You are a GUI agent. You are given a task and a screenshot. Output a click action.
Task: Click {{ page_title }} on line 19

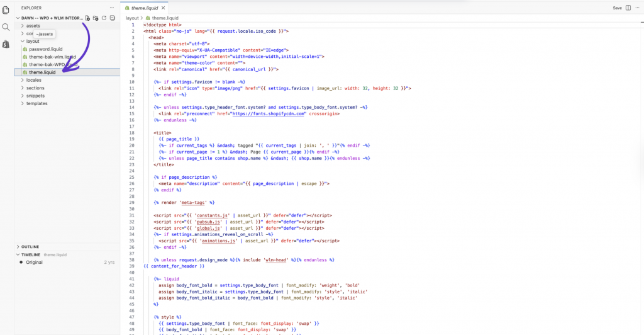click(179, 139)
